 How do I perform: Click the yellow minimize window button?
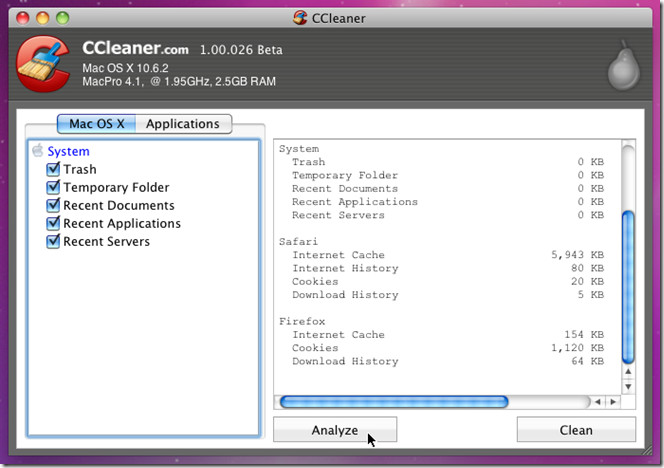pos(42,18)
